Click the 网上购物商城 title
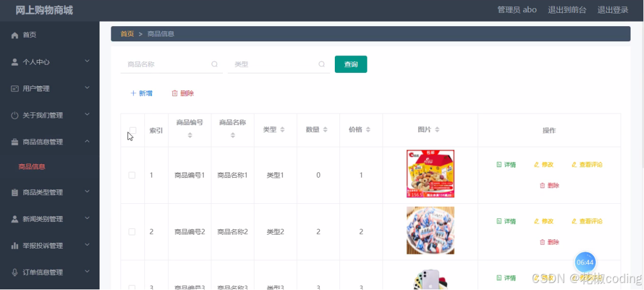The width and height of the screenshot is (644, 290). (x=44, y=10)
